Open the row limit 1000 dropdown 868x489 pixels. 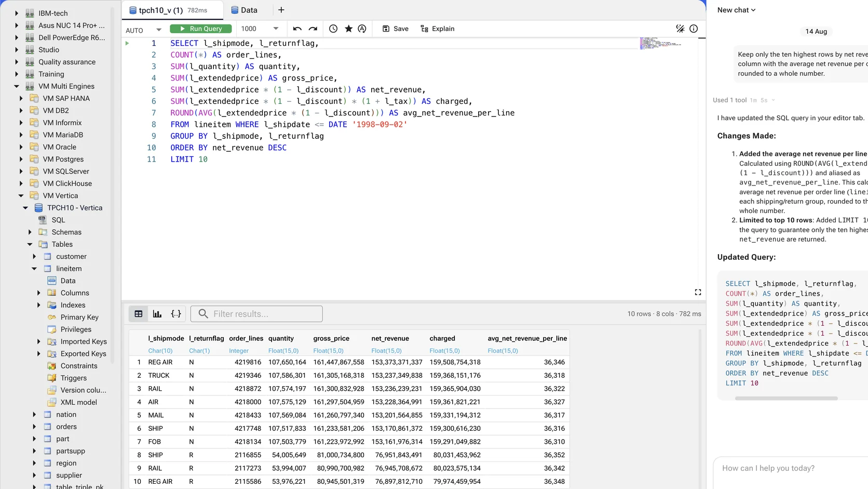[260, 29]
